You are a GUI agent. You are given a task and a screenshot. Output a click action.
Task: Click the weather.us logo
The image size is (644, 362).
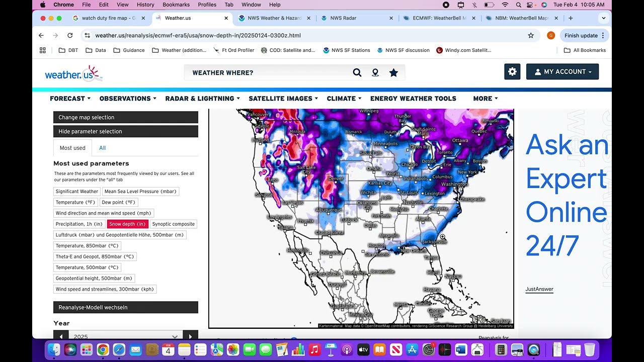(x=73, y=73)
